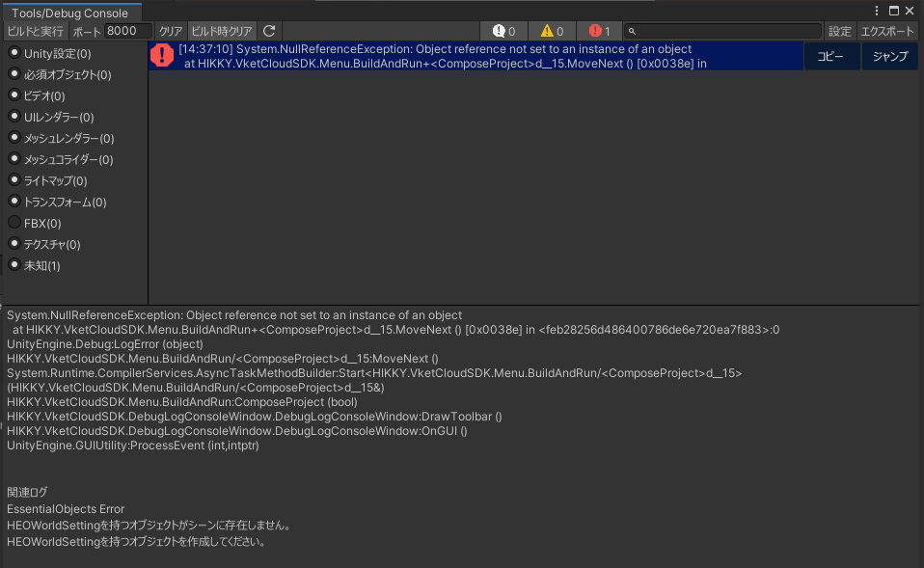Click the magnifier icon in the search field
The height and width of the screenshot is (568, 924).
pyautogui.click(x=632, y=30)
